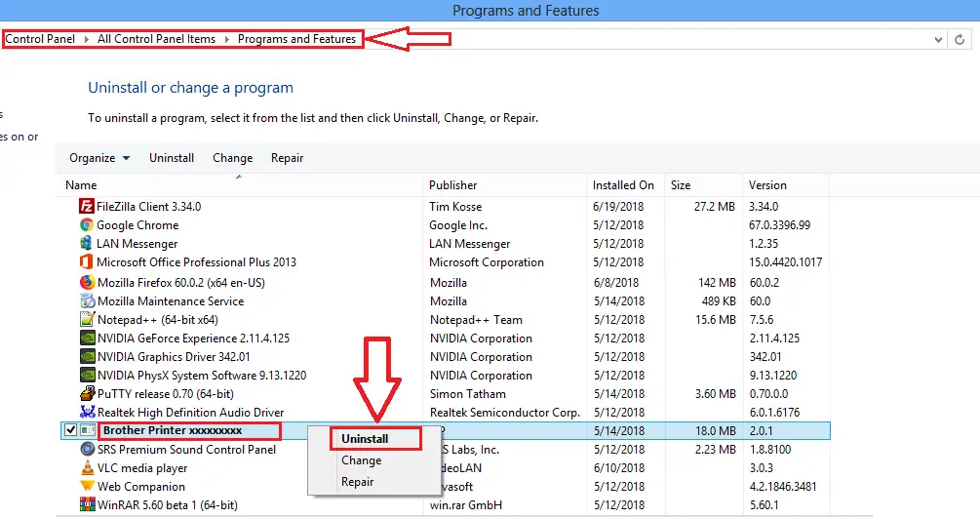Go to All Control Panel Items breadcrumb
The width and height of the screenshot is (980, 519).
[x=156, y=39]
